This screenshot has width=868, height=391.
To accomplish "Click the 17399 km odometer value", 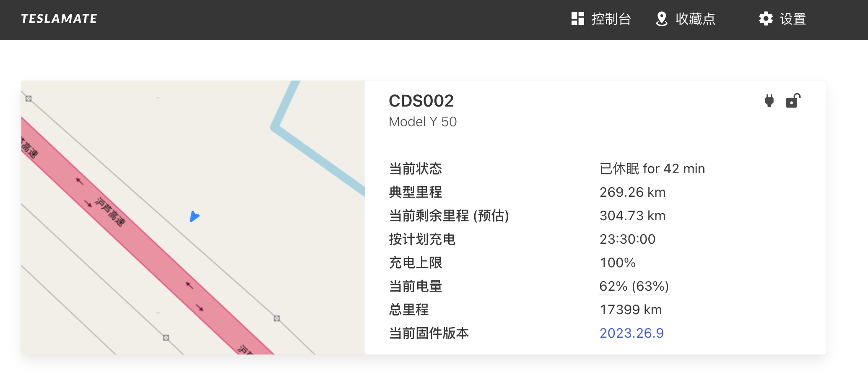I will (631, 310).
